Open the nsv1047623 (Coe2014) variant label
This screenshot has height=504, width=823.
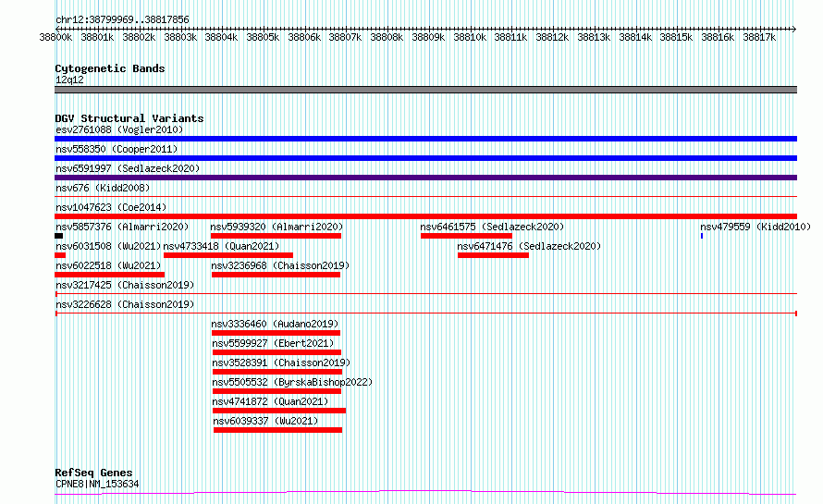[x=111, y=207]
